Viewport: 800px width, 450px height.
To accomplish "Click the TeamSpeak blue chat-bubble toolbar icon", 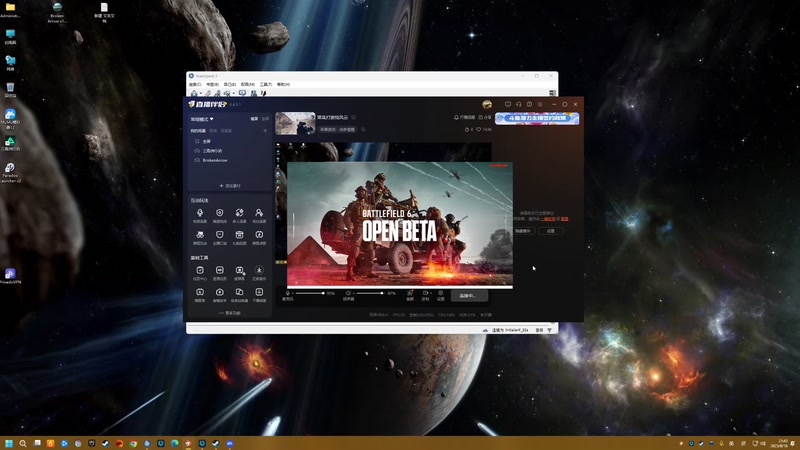I will (242, 93).
